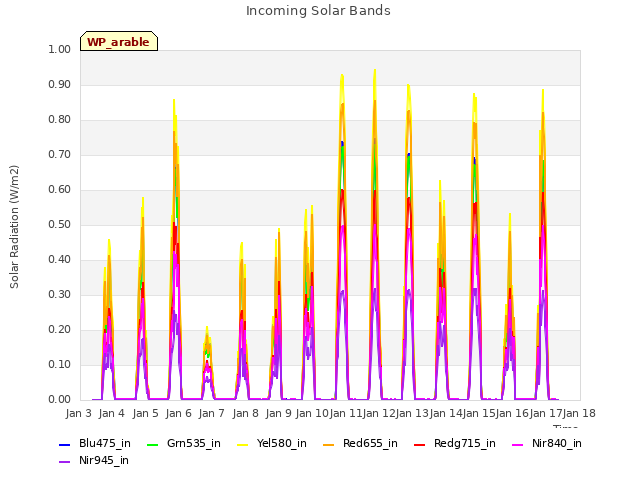
Task: Click the blue Blu475_in legend swatch
Action: (64, 444)
